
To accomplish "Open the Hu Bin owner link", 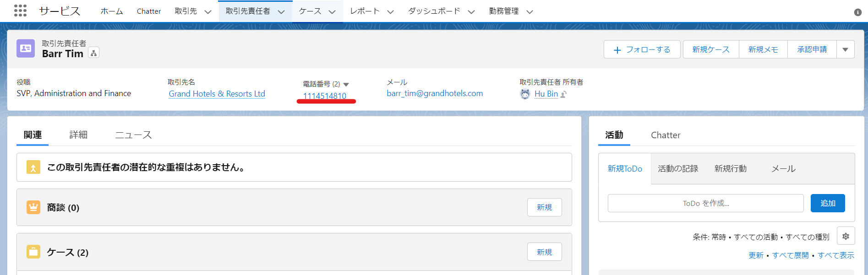I will point(546,94).
